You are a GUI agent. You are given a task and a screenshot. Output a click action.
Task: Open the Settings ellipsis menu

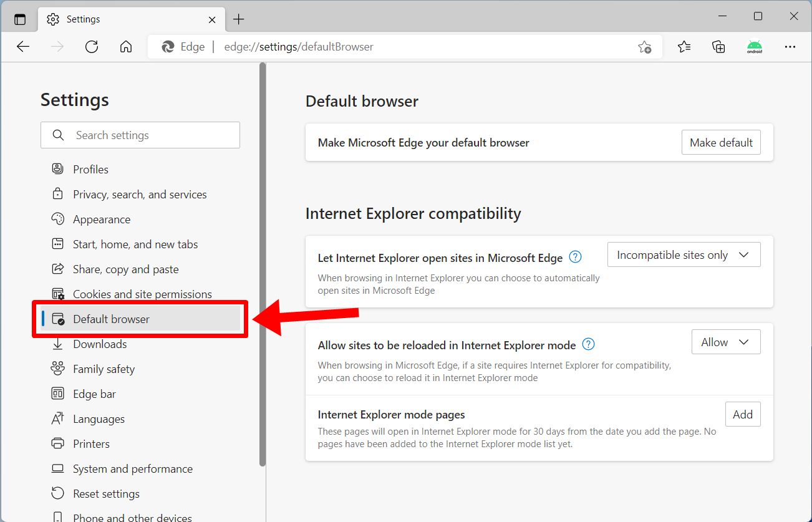[790, 46]
